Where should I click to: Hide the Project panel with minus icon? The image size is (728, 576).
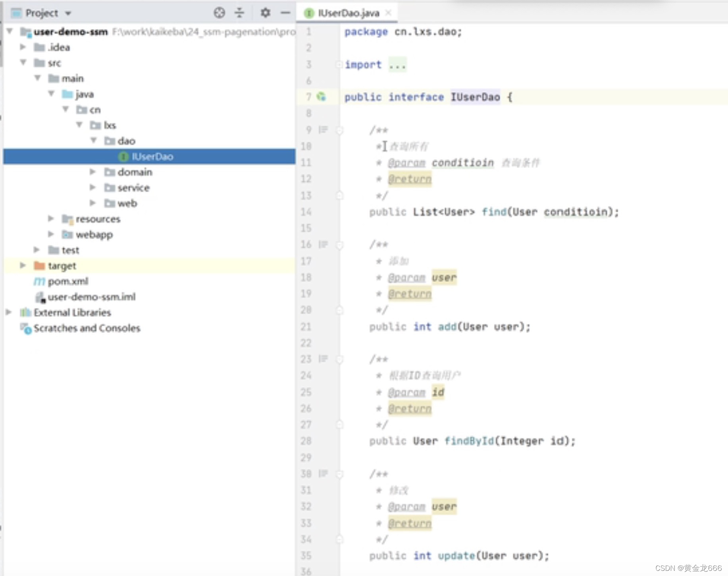click(285, 13)
